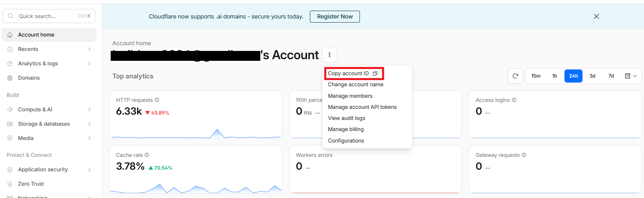The image size is (644, 198).
Task: Select the 3d time range option
Action: point(592,76)
